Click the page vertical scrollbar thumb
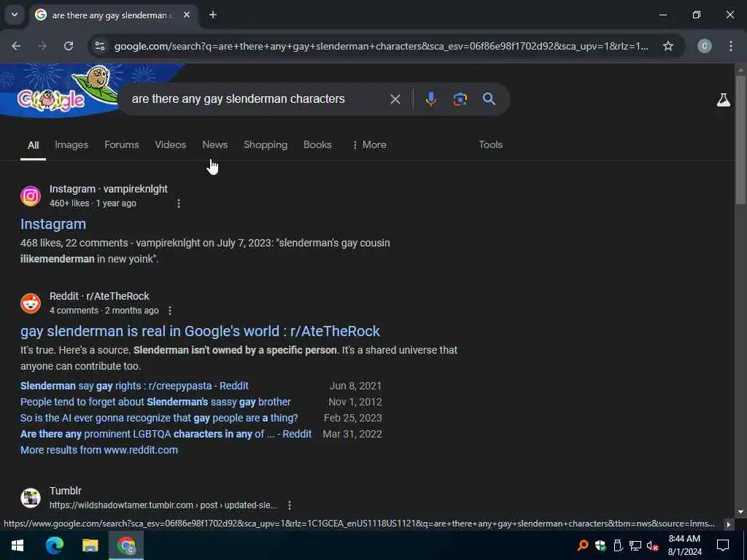The image size is (747, 560). click(x=740, y=139)
